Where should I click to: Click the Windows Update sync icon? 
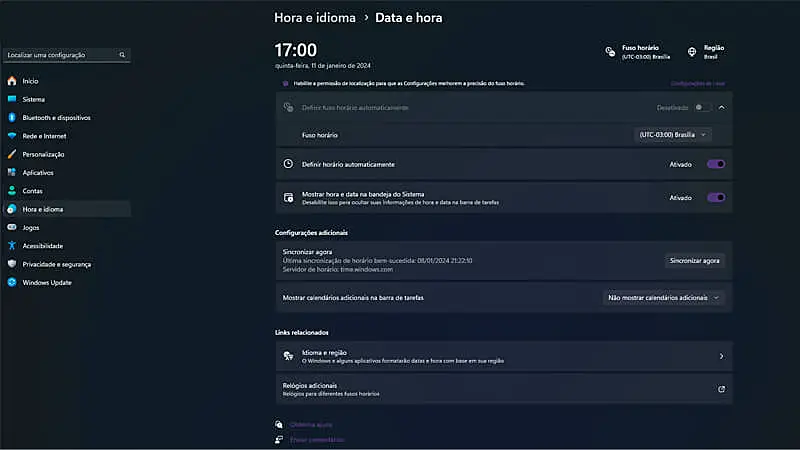coord(12,282)
